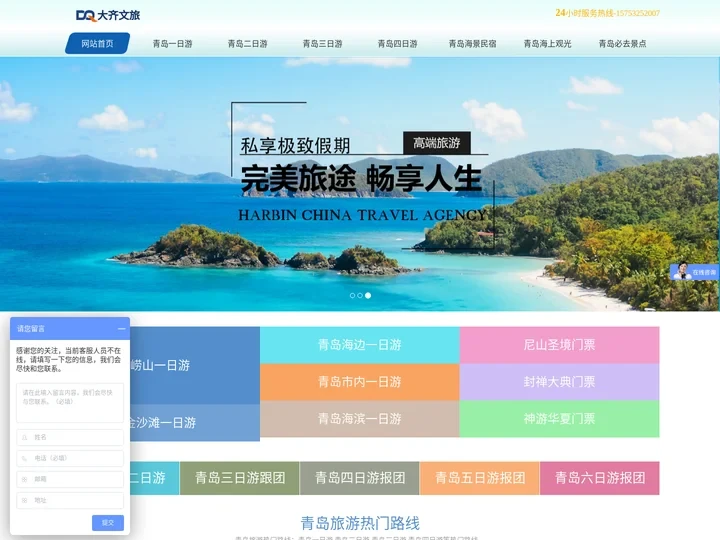
Task: Open 青岛必去景点 in the nav bar
Action: [622, 44]
